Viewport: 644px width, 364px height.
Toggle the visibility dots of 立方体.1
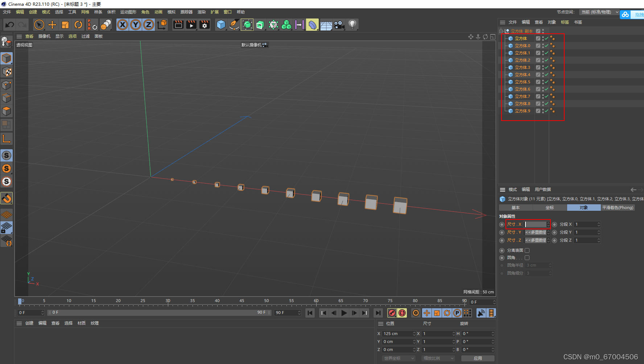[543, 53]
